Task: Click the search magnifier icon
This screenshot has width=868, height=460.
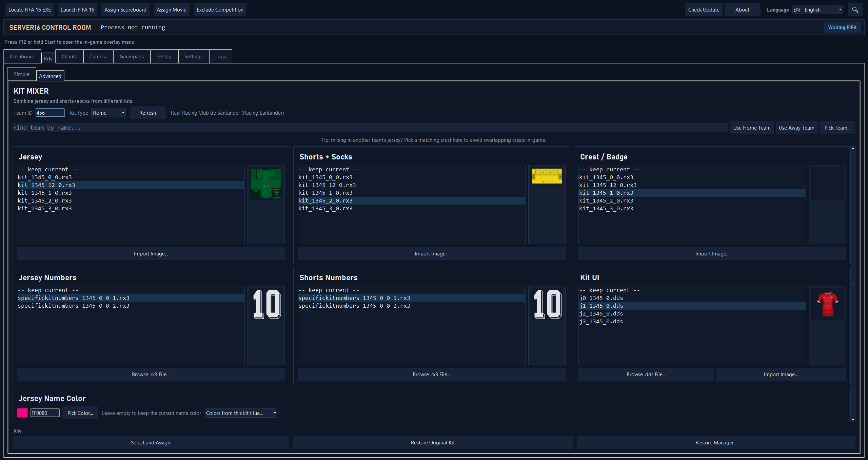Action: [x=855, y=9]
